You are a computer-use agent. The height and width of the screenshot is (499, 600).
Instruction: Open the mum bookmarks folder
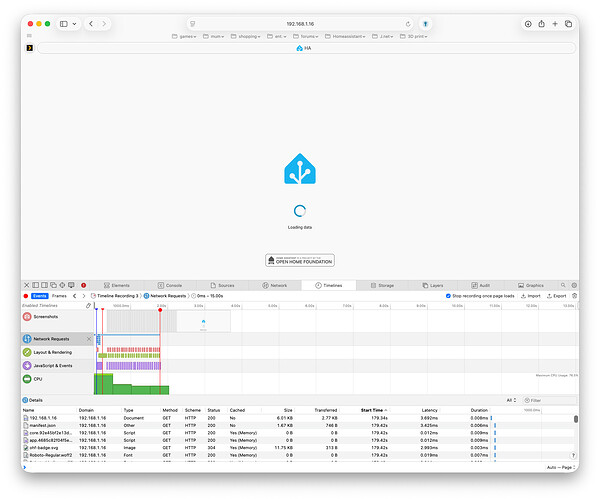pos(214,36)
